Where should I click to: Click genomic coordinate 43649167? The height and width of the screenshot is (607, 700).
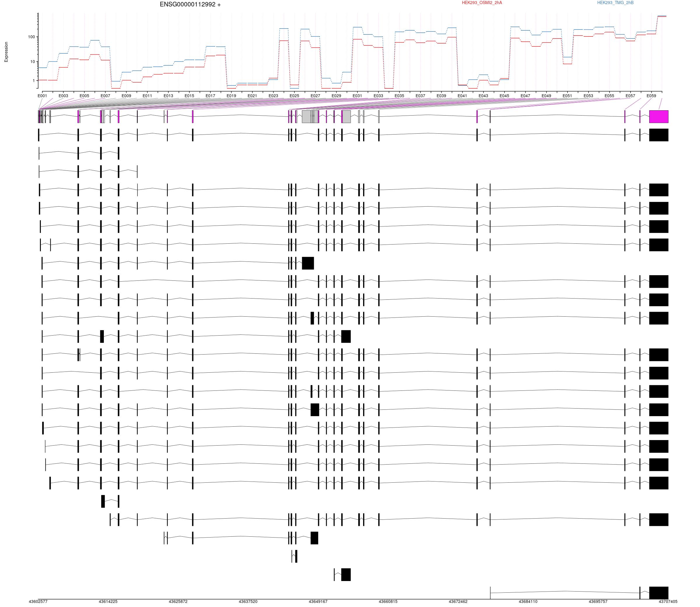click(x=318, y=601)
